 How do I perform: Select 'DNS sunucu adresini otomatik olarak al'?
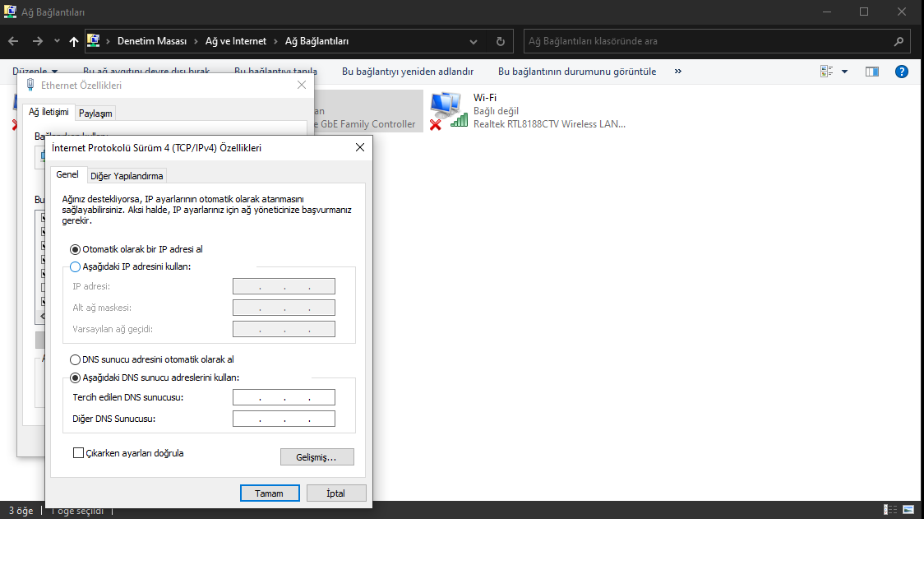pos(76,359)
